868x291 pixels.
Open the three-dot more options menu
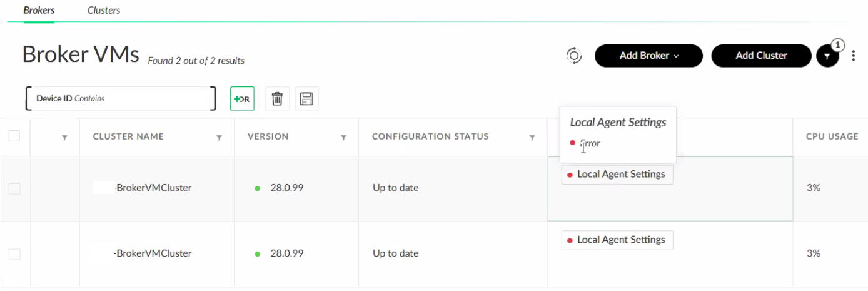[854, 56]
